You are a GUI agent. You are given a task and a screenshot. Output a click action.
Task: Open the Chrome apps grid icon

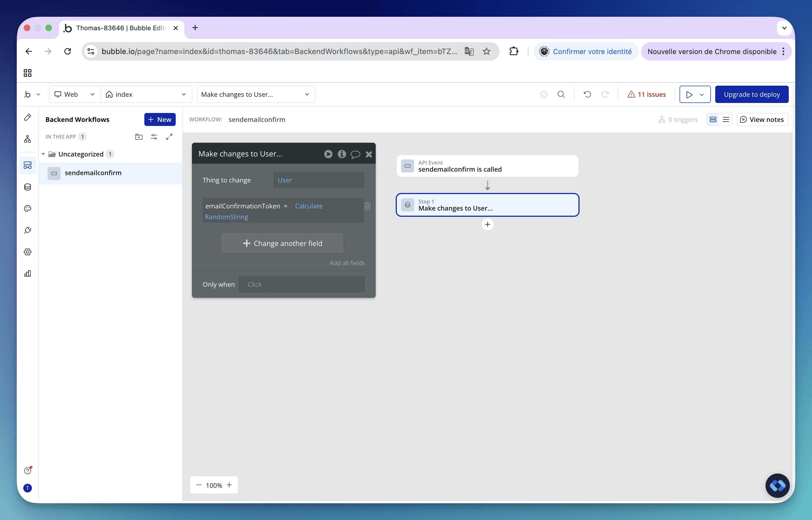click(x=28, y=73)
